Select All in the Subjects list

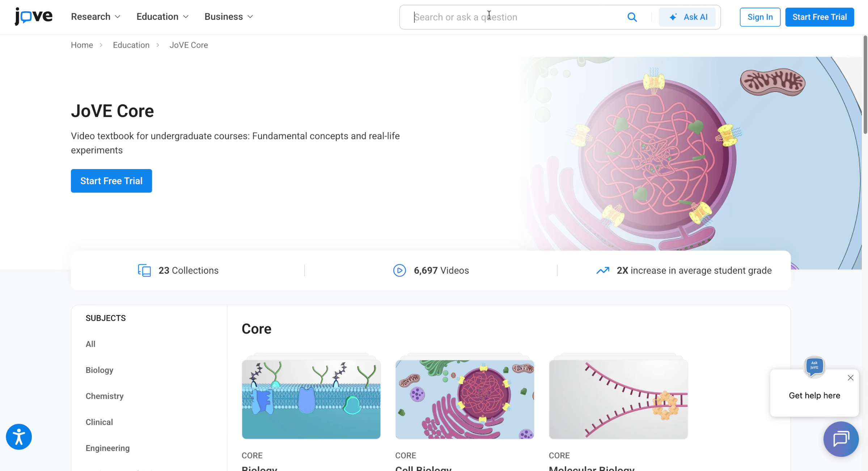click(x=90, y=344)
